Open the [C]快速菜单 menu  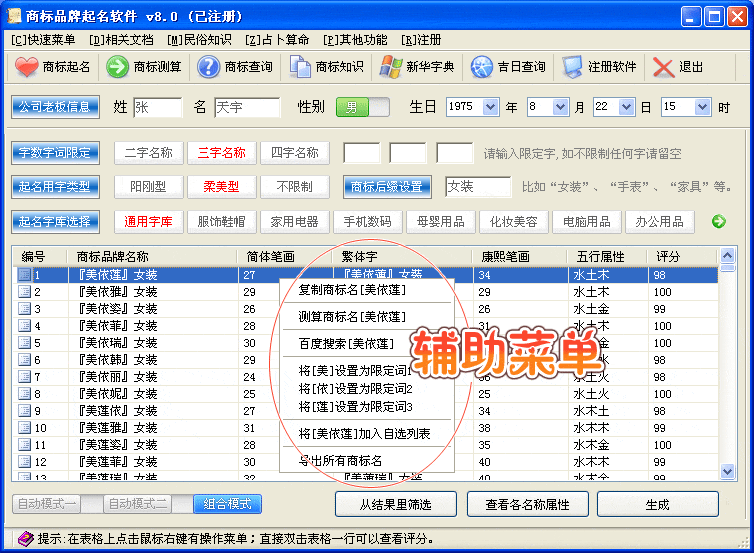click(x=43, y=40)
